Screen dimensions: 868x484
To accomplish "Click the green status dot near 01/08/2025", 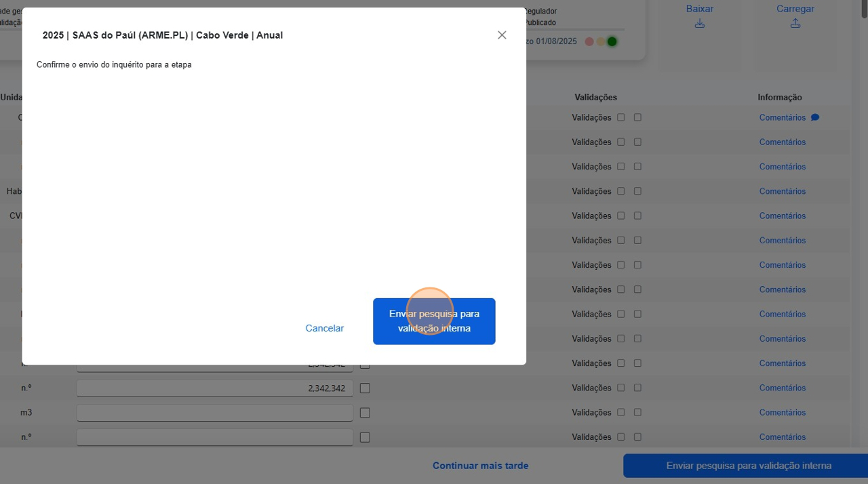I will 612,41.
